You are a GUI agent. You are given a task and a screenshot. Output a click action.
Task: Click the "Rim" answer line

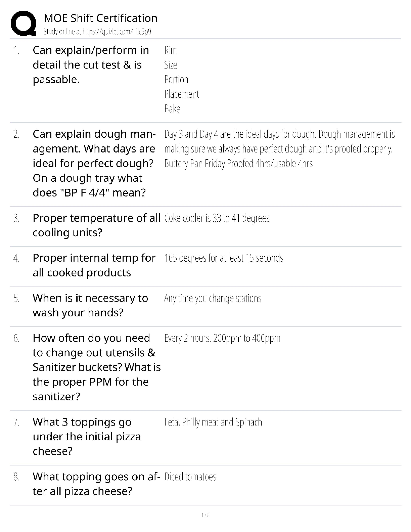coord(170,50)
